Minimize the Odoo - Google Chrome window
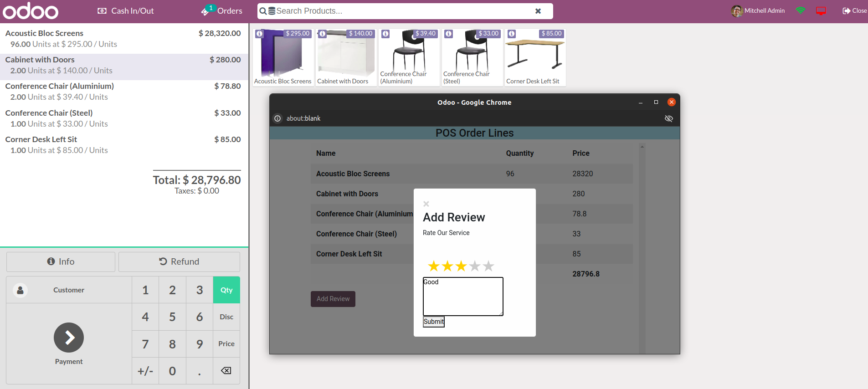The image size is (868, 389). coord(641,102)
